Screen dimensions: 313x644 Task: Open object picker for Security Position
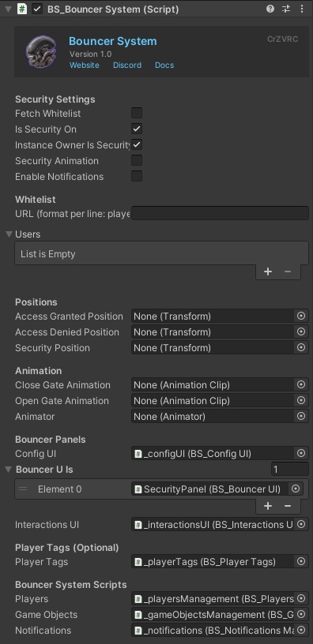[301, 347]
